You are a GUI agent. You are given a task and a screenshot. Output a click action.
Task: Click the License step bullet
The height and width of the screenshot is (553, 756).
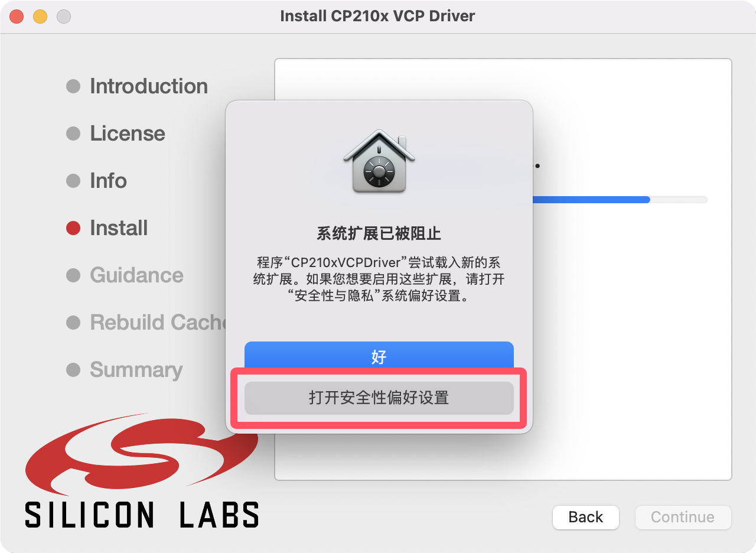(73, 134)
